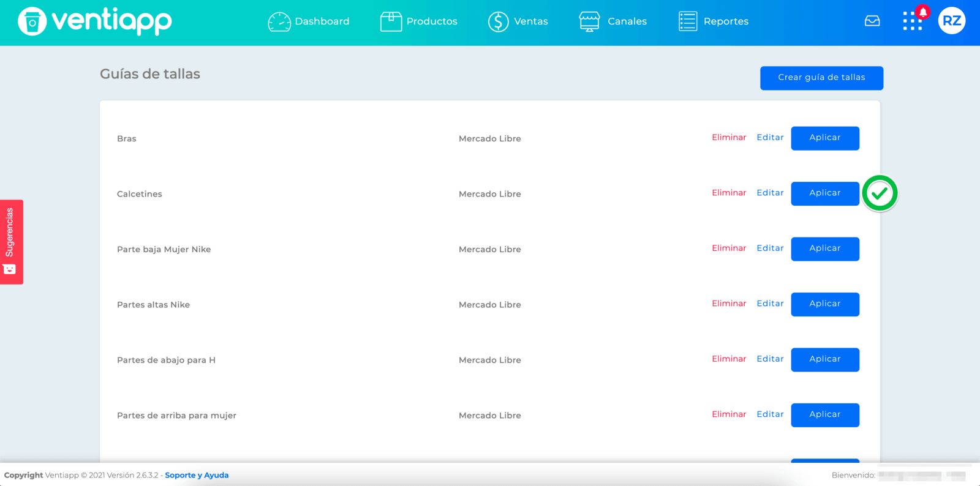Apply the Partes altas Nike guide

click(825, 304)
